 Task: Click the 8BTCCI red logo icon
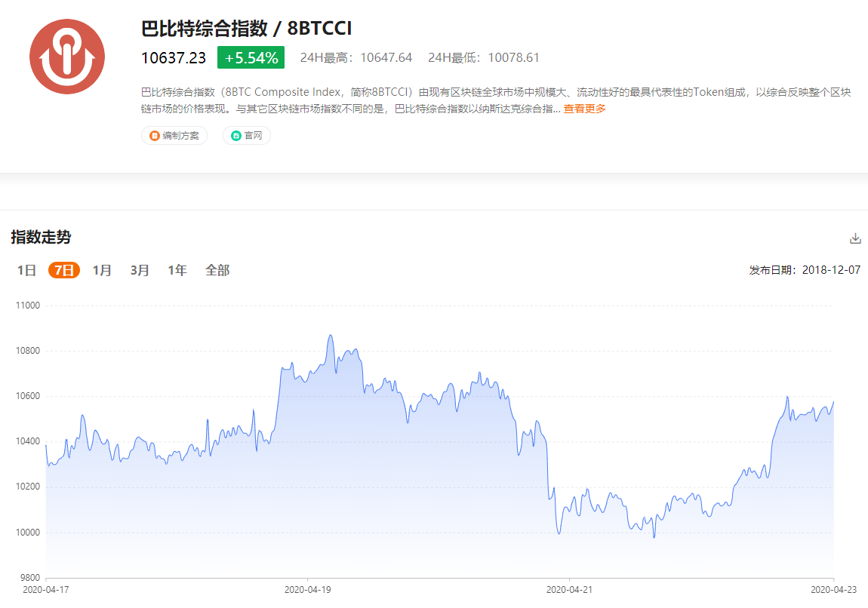[x=67, y=57]
